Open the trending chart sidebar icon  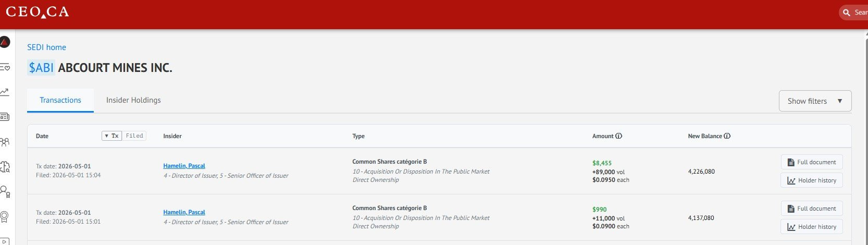click(5, 92)
